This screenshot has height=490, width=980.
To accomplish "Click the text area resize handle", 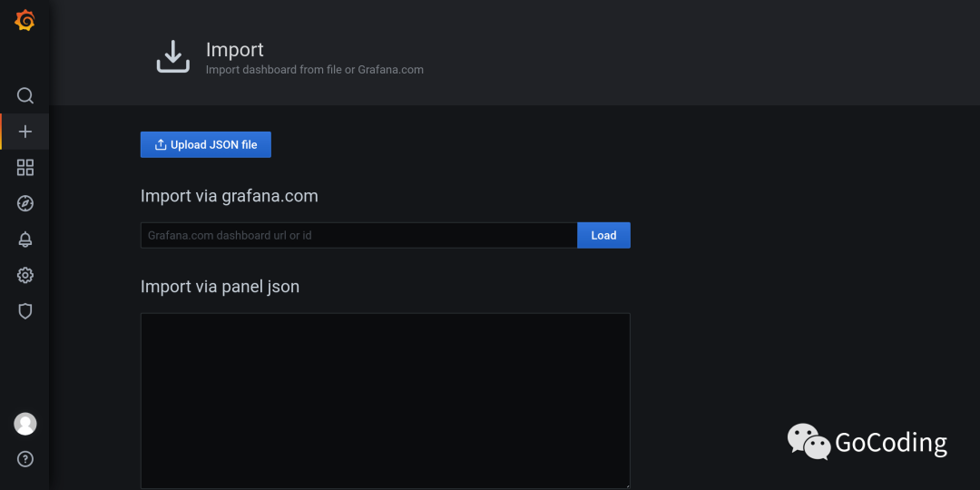I will (626, 485).
